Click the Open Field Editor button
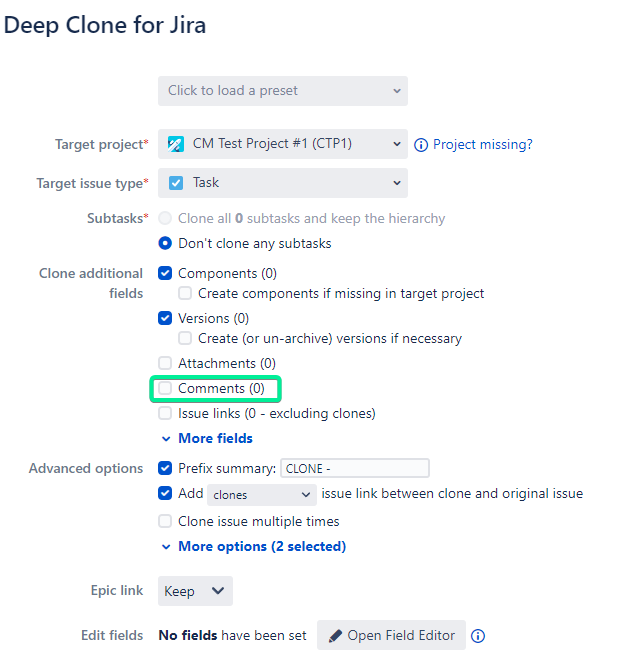The width and height of the screenshot is (639, 670). [391, 635]
